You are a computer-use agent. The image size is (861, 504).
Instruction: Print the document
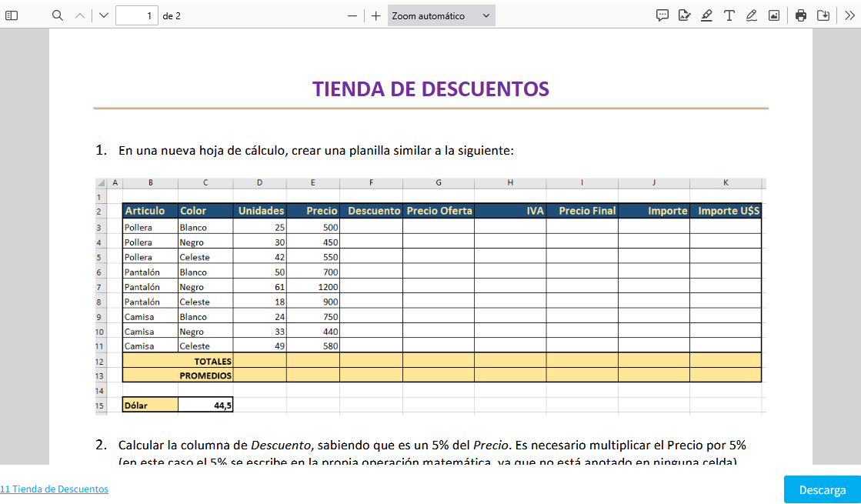(x=801, y=15)
